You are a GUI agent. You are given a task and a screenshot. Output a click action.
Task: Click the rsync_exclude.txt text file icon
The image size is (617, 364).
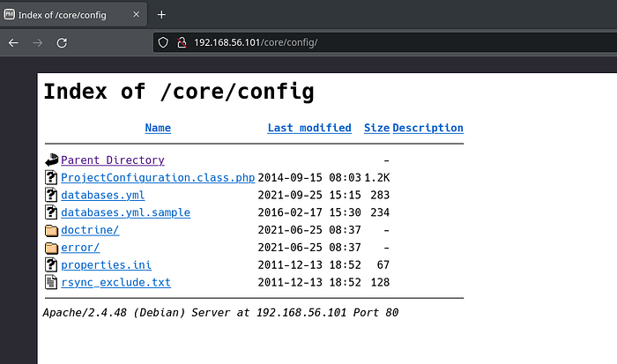tap(51, 283)
